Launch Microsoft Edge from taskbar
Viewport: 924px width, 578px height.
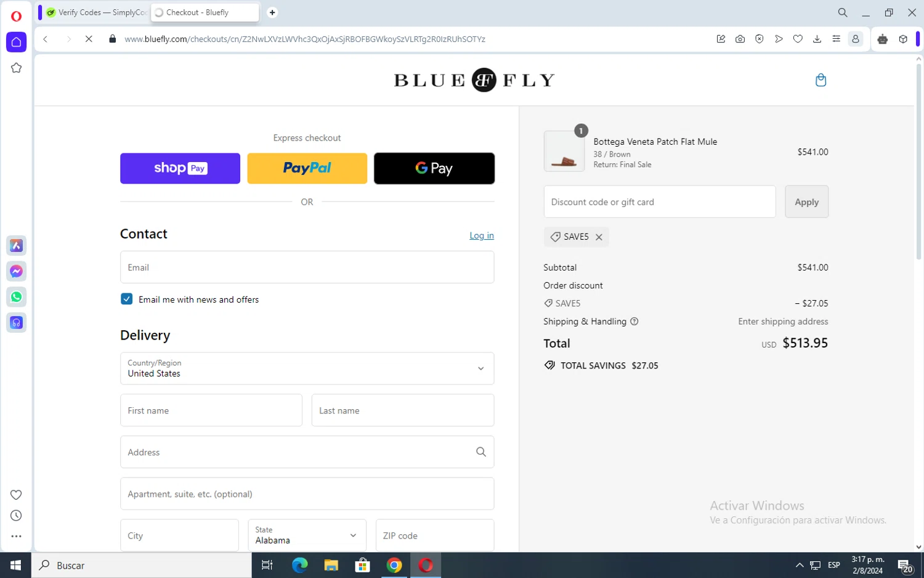(x=300, y=565)
